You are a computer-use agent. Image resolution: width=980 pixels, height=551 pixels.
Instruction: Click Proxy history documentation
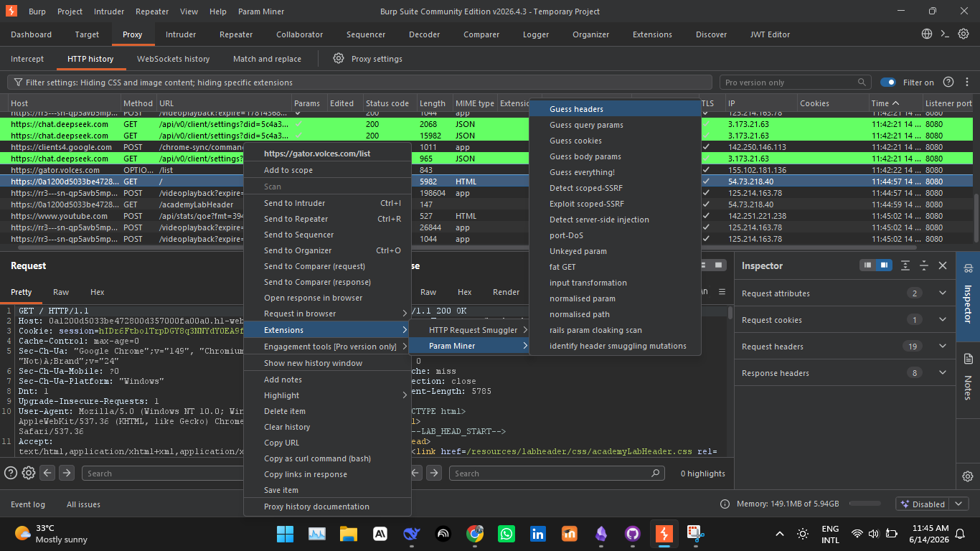(327, 507)
